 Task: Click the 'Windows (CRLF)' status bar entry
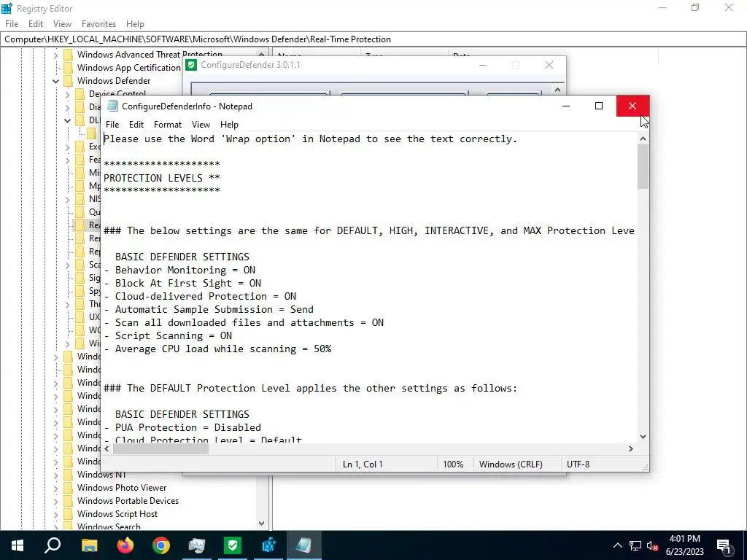(x=511, y=464)
